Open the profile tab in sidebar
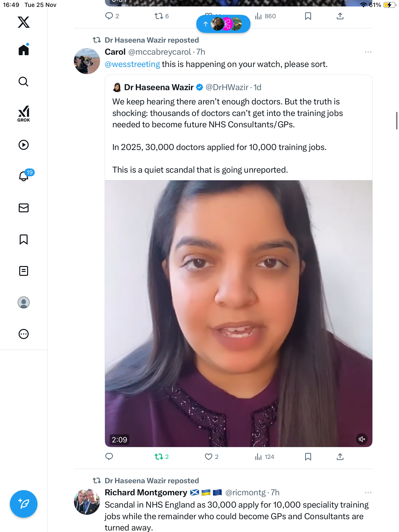Screen dimensions: 399x532 (x=24, y=302)
